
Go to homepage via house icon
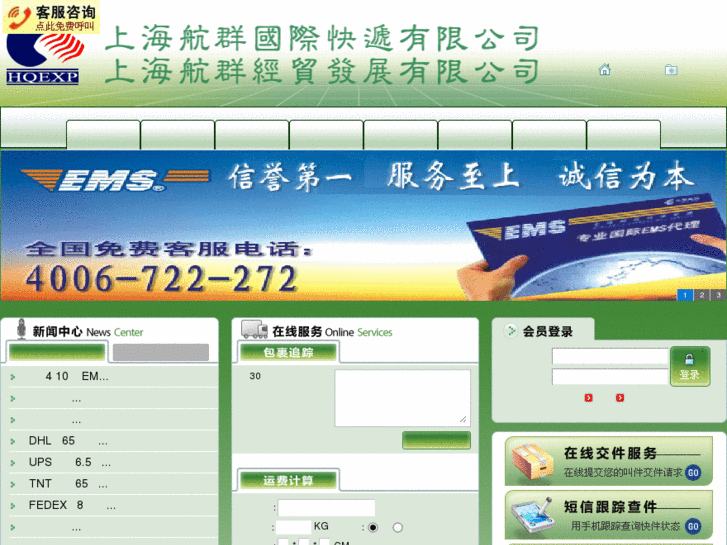tap(605, 70)
